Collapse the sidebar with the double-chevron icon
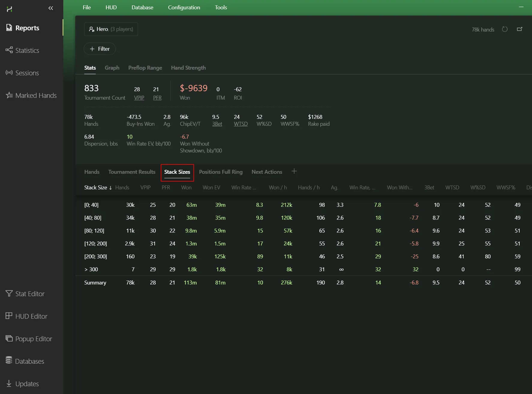Screen dimensions: 532x394 click(51, 8)
